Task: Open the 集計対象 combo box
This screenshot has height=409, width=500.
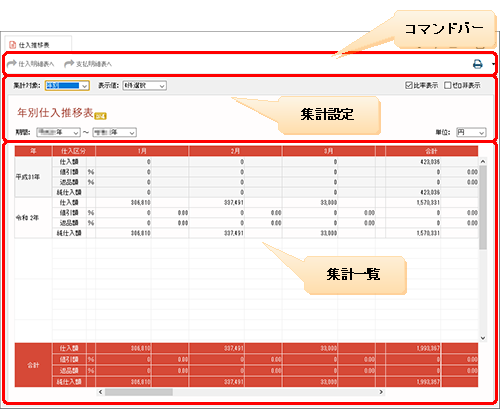Action: click(x=67, y=86)
